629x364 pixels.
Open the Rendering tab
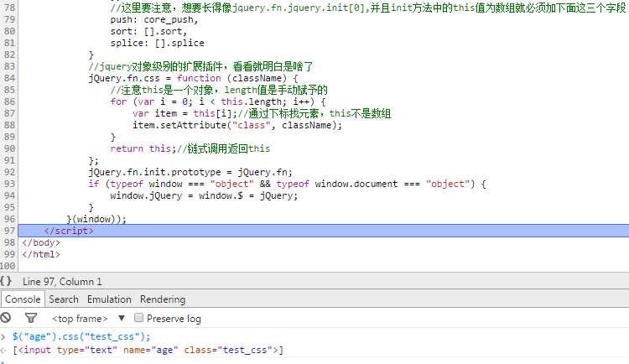pyautogui.click(x=163, y=299)
